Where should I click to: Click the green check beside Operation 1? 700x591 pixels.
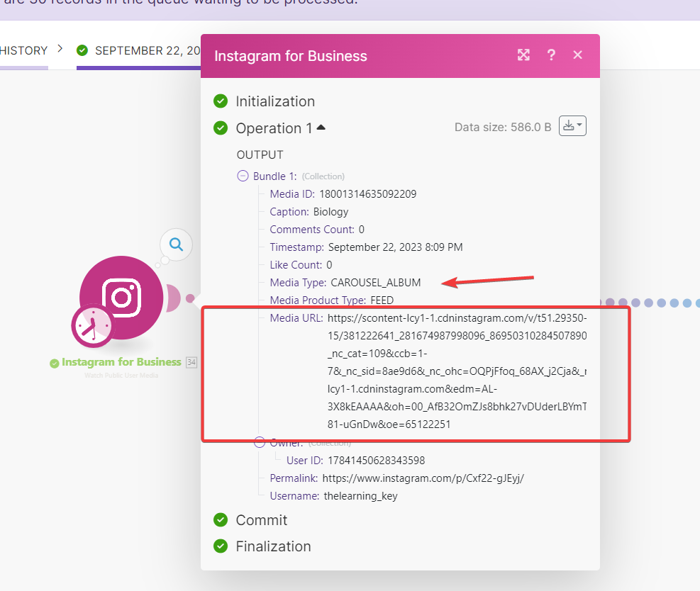pos(221,128)
